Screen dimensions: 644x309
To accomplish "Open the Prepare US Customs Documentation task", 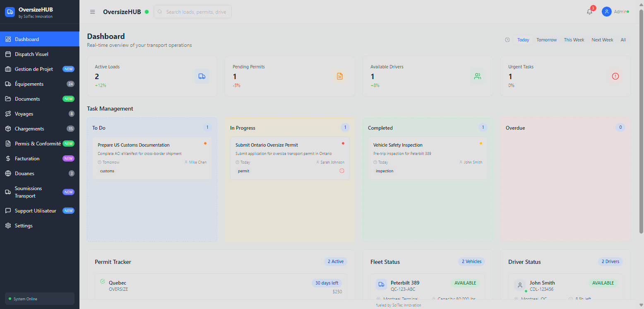I will coord(134,145).
